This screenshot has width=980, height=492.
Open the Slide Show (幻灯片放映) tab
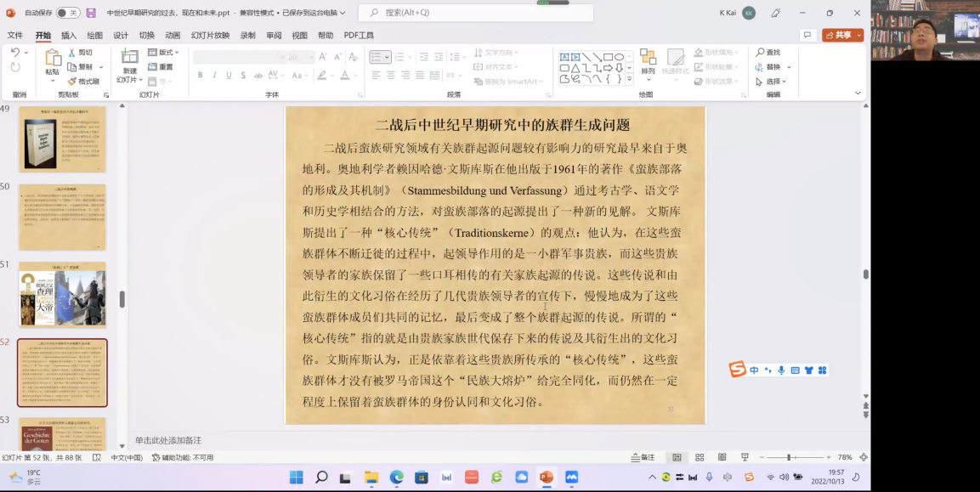point(210,36)
